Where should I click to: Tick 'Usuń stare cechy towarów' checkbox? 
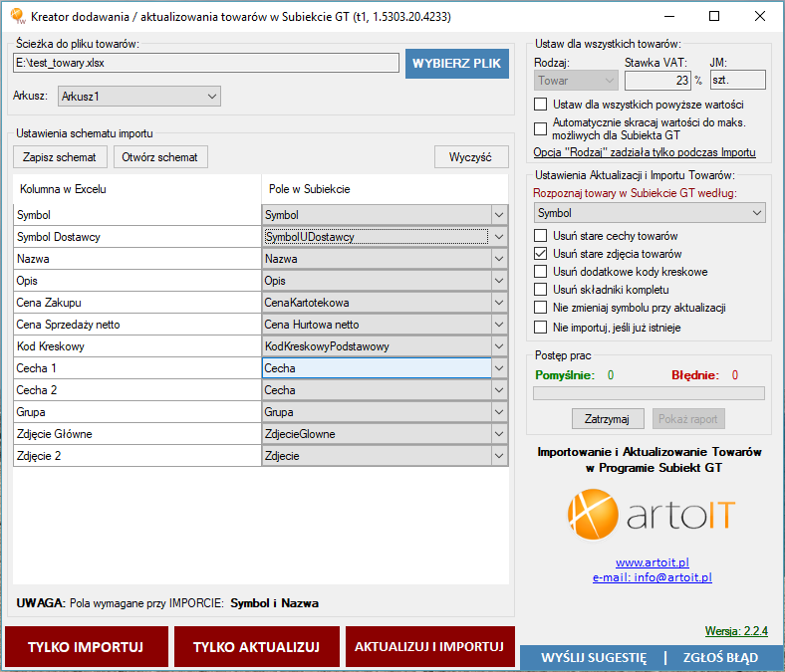(540, 236)
